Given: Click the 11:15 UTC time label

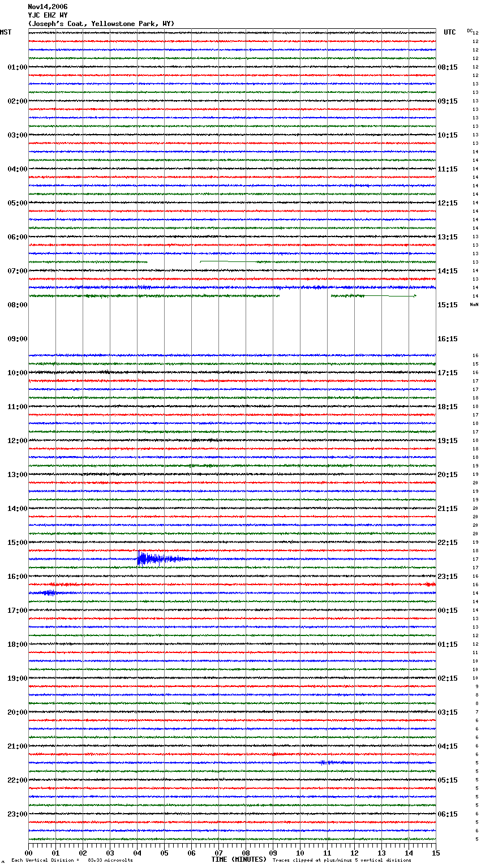Looking at the screenshot, I should click(x=448, y=169).
